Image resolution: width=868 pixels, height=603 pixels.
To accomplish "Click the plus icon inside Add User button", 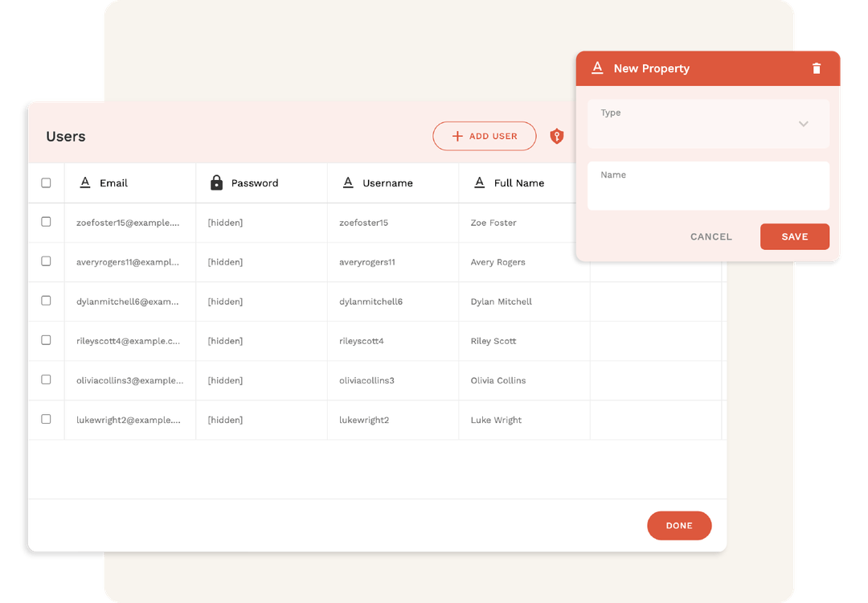I will tap(457, 136).
